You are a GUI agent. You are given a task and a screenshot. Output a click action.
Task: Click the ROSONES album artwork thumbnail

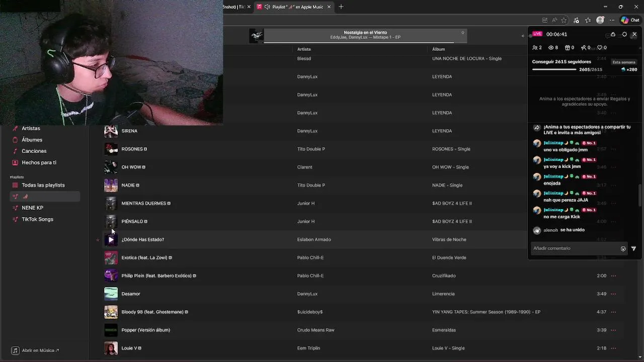111,149
